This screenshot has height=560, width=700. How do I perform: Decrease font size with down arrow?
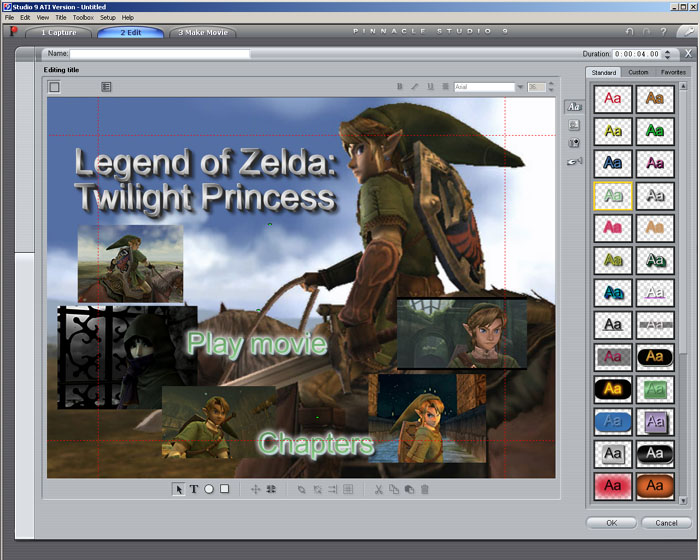click(551, 90)
